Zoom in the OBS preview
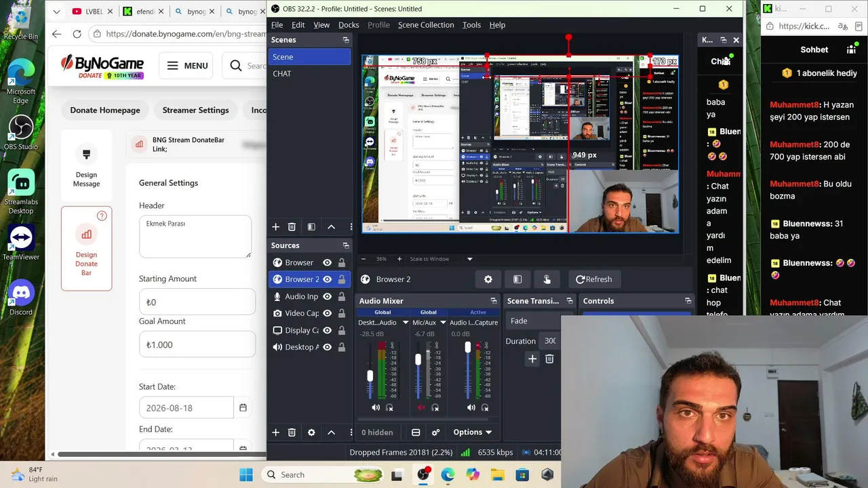 coord(399,259)
